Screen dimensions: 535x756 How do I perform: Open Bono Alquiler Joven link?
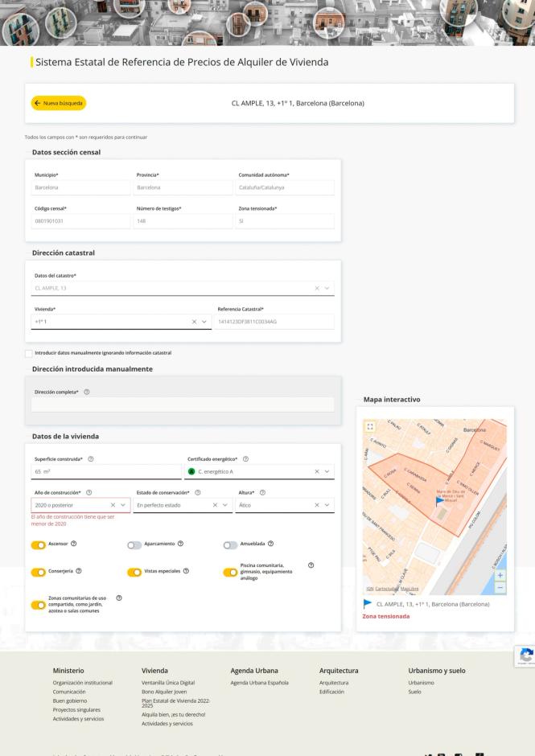click(163, 692)
